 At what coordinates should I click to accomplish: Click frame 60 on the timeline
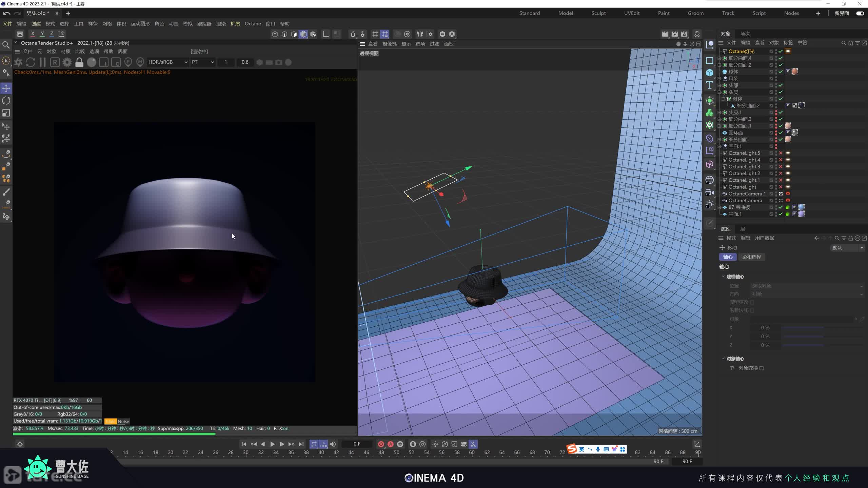click(472, 452)
